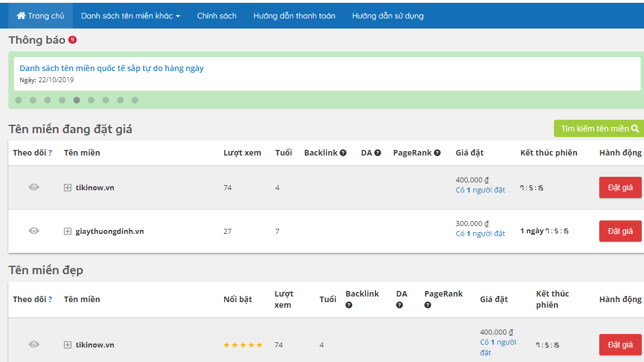
Task: Select the fifth dot in announcement carousel
Action: 77,100
